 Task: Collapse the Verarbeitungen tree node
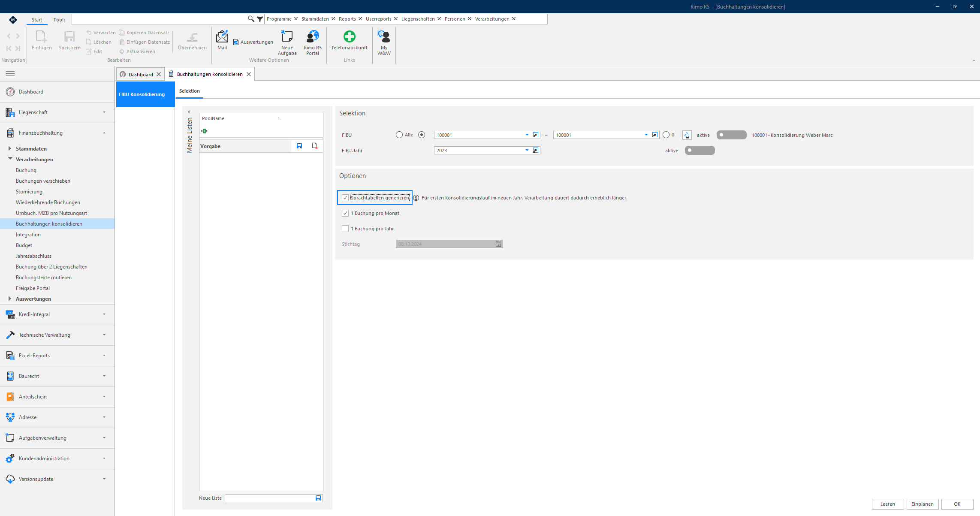click(10, 159)
